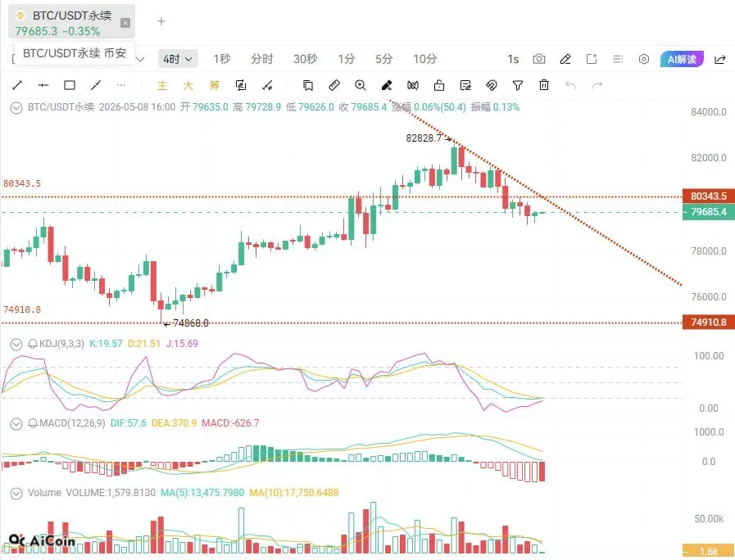
Task: Toggle the KDJ alert bell
Action: [x=32, y=344]
